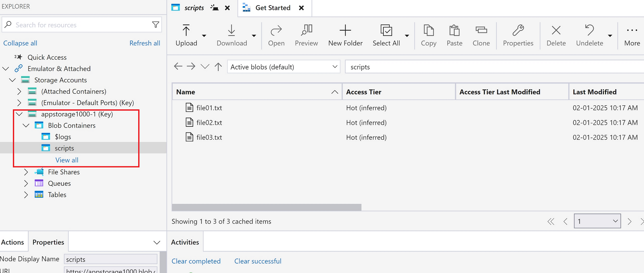Viewport: 644px width, 273px height.
Task: Click the filter funnel icon in search
Action: click(156, 25)
